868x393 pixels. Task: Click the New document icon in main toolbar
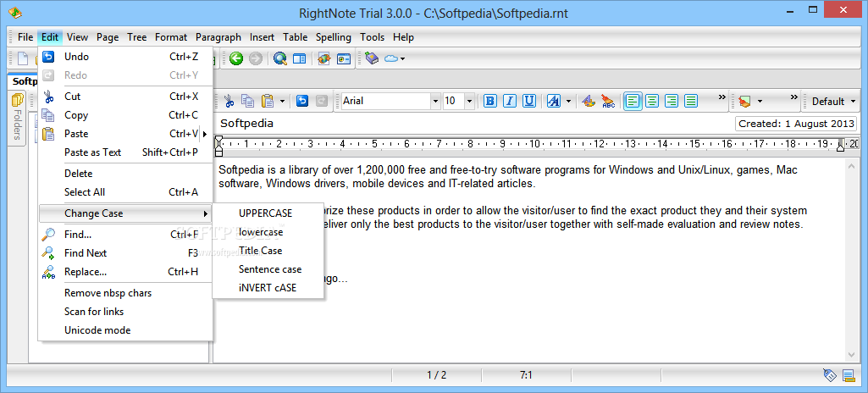click(23, 58)
